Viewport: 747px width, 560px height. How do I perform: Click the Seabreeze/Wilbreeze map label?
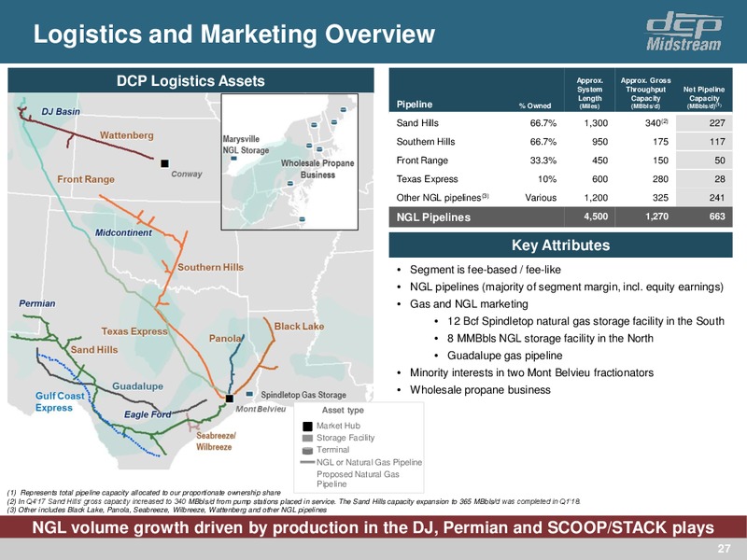[x=216, y=441]
